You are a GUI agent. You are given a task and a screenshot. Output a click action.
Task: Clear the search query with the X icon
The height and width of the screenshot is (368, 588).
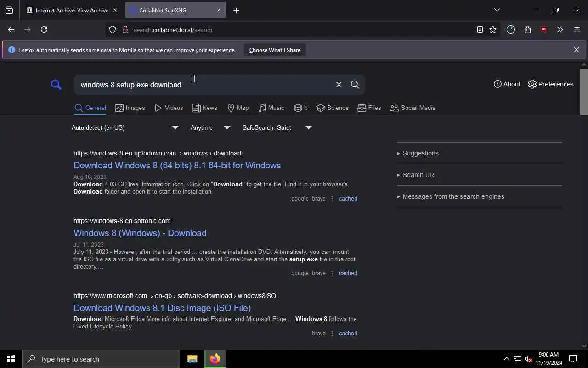point(339,85)
